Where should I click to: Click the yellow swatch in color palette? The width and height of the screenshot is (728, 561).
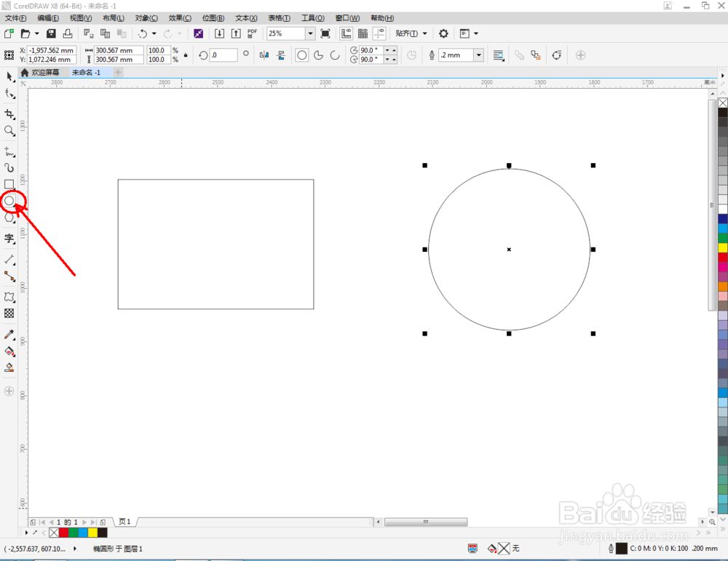tap(723, 248)
